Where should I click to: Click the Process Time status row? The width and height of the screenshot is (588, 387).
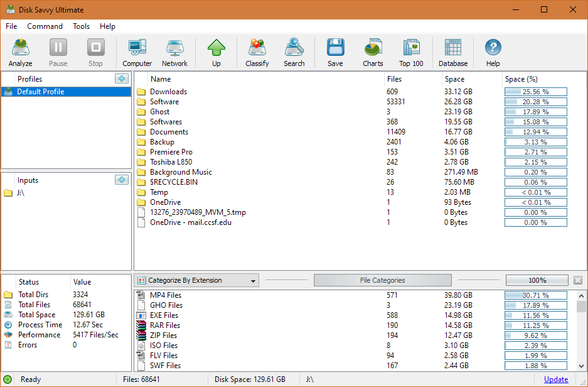tap(67, 325)
